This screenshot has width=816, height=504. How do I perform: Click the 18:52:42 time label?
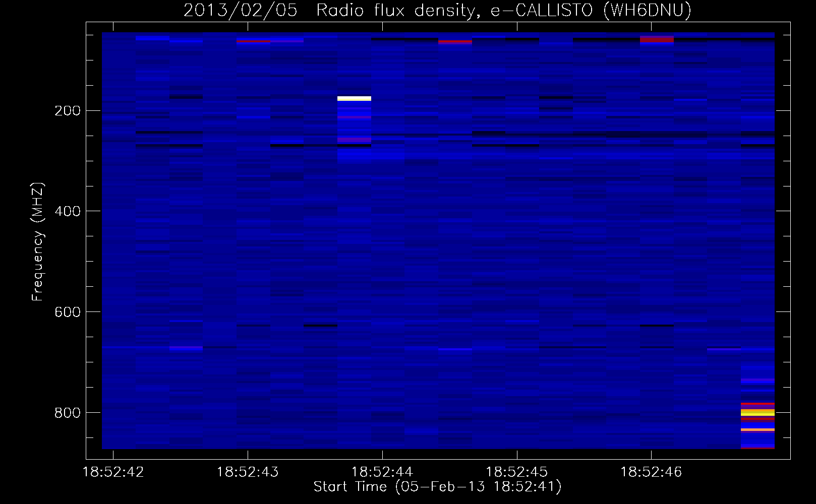point(113,472)
